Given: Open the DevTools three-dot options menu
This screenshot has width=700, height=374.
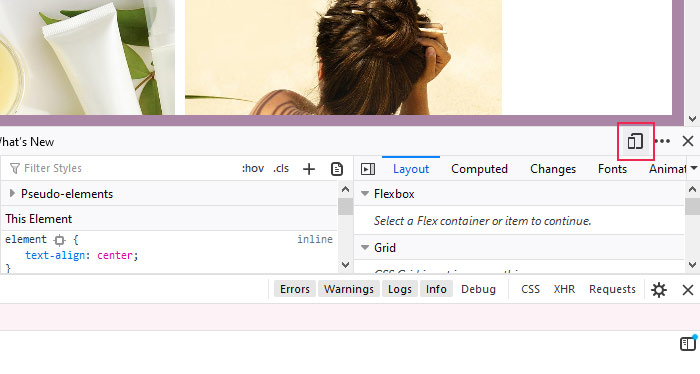Looking at the screenshot, I should click(662, 141).
